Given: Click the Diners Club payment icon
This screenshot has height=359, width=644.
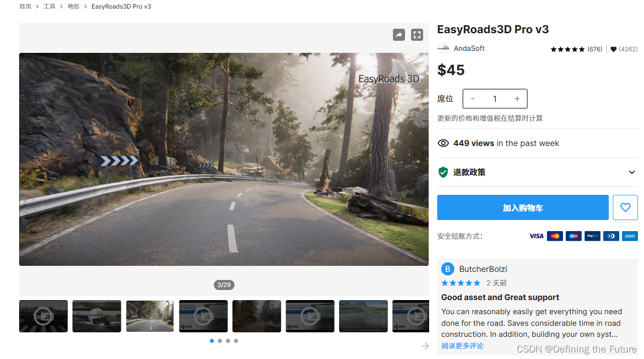Looking at the screenshot, I should [611, 236].
